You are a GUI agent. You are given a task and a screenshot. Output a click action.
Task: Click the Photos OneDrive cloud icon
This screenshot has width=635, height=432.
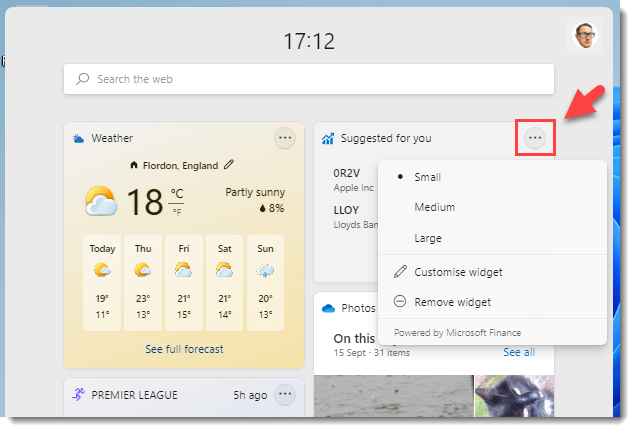[328, 309]
